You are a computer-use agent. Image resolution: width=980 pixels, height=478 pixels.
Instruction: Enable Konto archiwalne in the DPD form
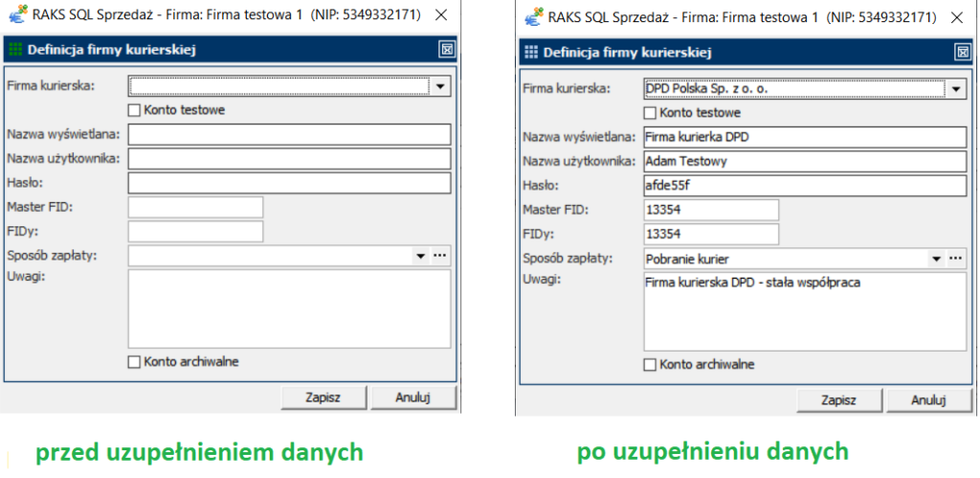point(650,364)
